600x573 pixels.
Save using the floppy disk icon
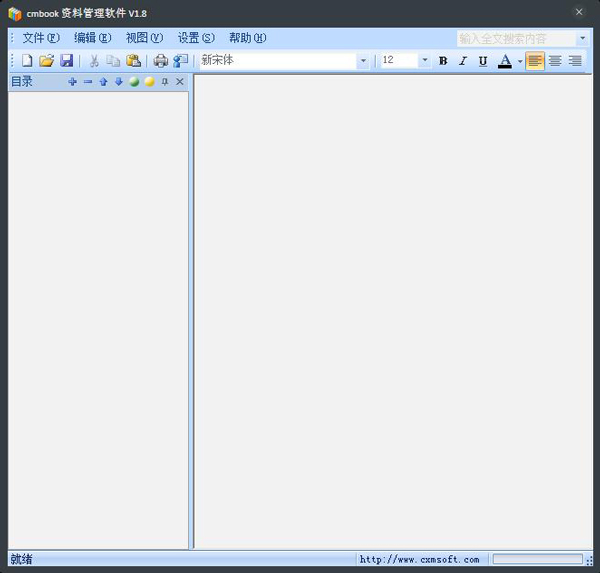(67, 60)
